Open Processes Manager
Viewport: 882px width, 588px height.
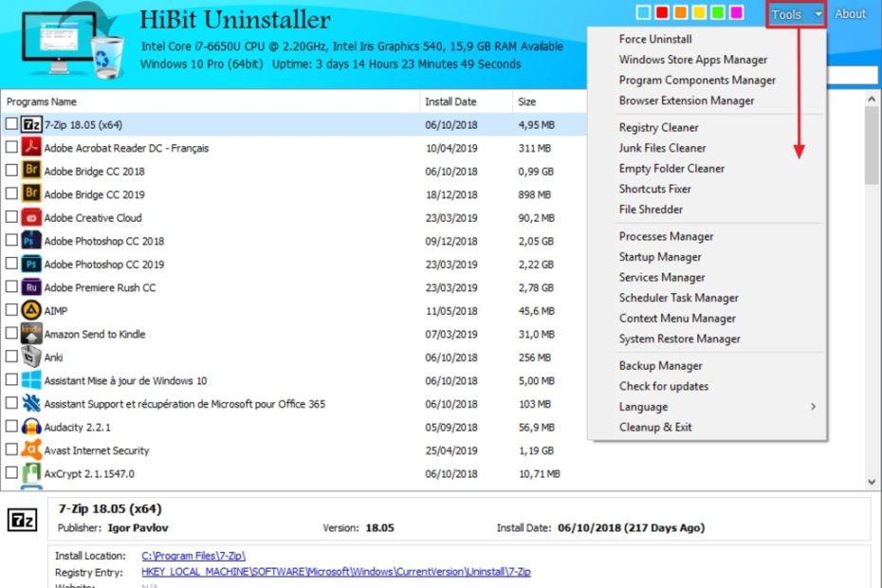(x=666, y=236)
